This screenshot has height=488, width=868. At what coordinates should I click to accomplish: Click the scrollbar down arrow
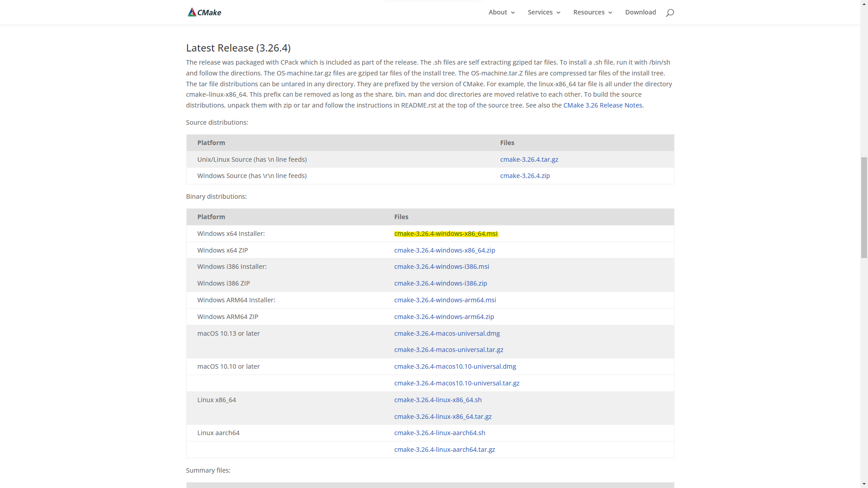[864, 484]
